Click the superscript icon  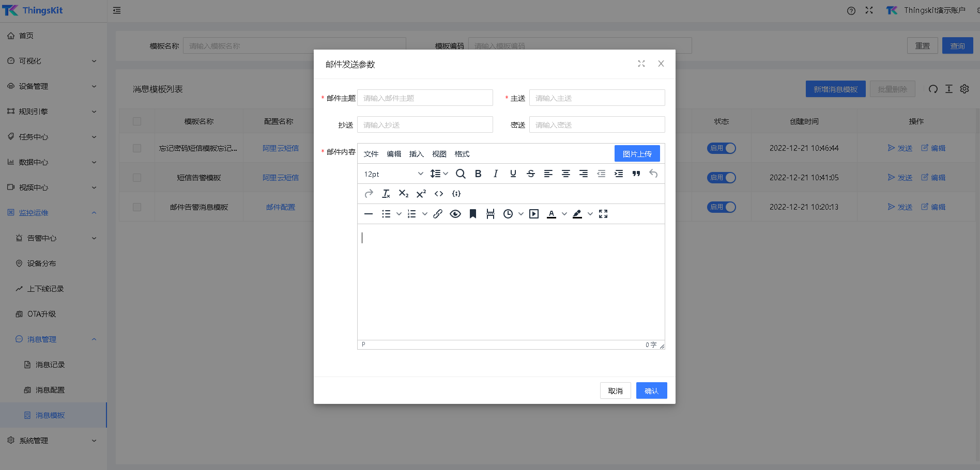click(x=421, y=194)
